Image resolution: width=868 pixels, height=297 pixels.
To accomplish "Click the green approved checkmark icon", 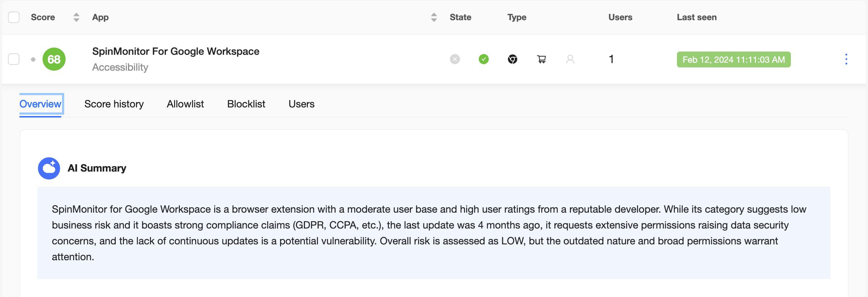I will coord(484,59).
